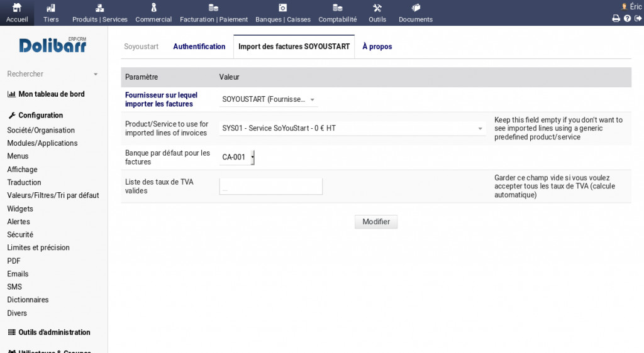The image size is (644, 353).
Task: Click the dashboard chart icon
Action: 11,94
